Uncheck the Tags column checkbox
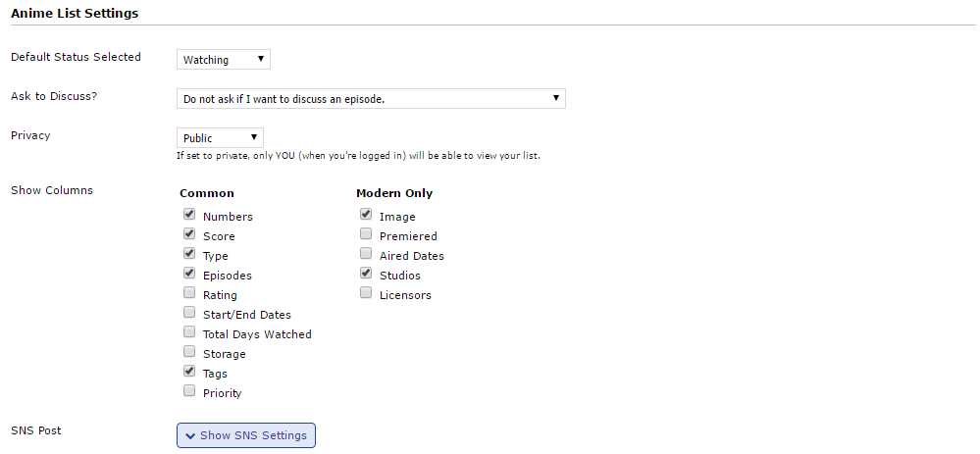980x454 pixels. coord(188,372)
